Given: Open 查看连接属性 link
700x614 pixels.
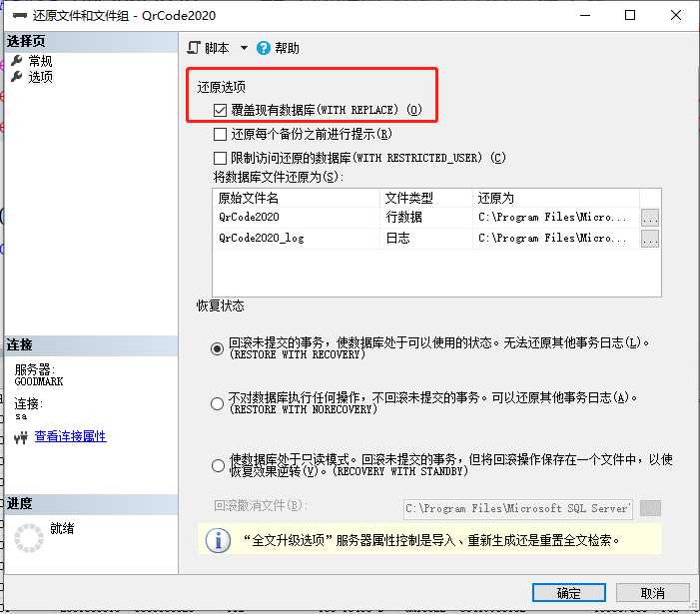Looking at the screenshot, I should [71, 436].
